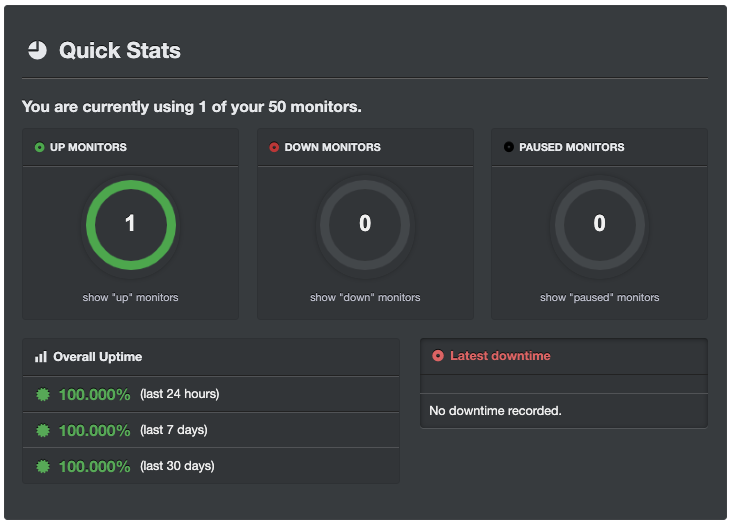732x526 pixels.
Task: Open the show "down" monitors link
Action: point(365,297)
